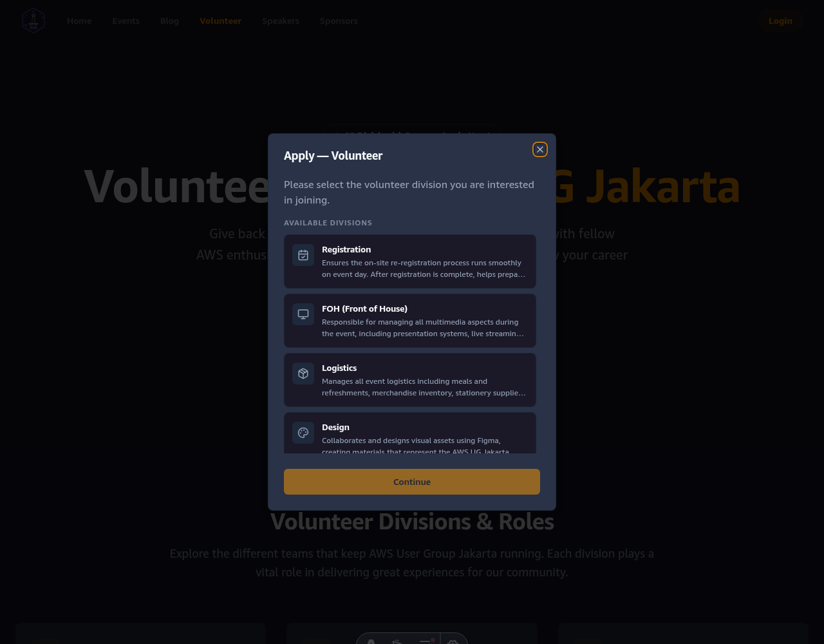Click the Login button
Screen dimensions: 824x644
pos(780,21)
